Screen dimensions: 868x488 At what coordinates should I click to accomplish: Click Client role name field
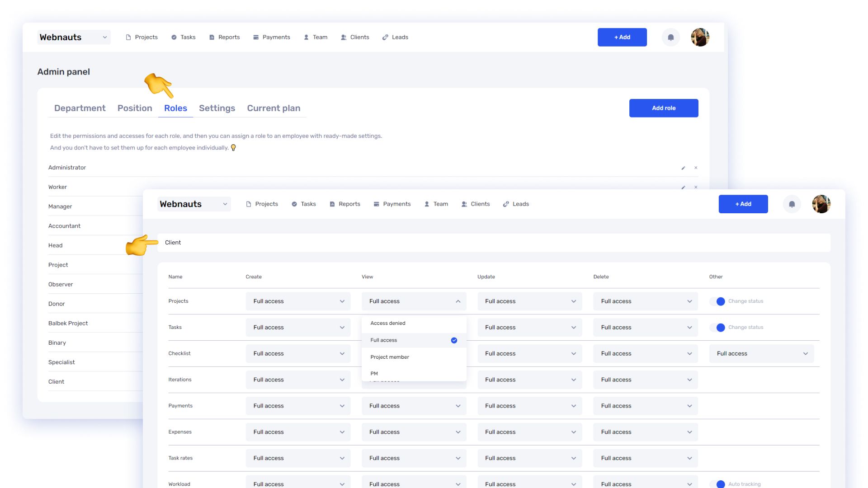[x=494, y=243]
